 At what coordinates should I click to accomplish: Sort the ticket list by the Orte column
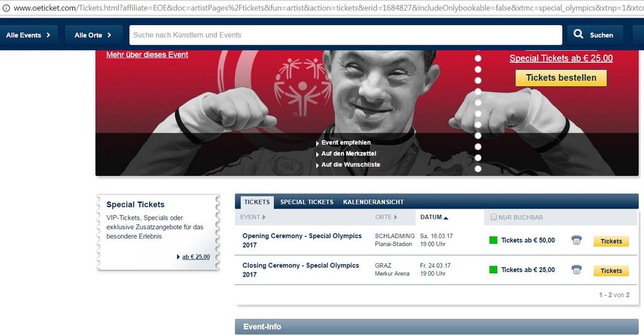pos(386,217)
